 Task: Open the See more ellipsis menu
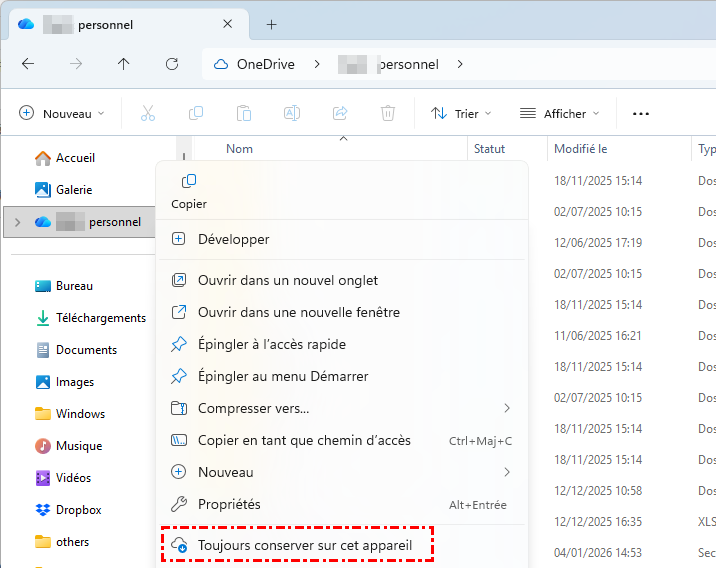coord(641,114)
